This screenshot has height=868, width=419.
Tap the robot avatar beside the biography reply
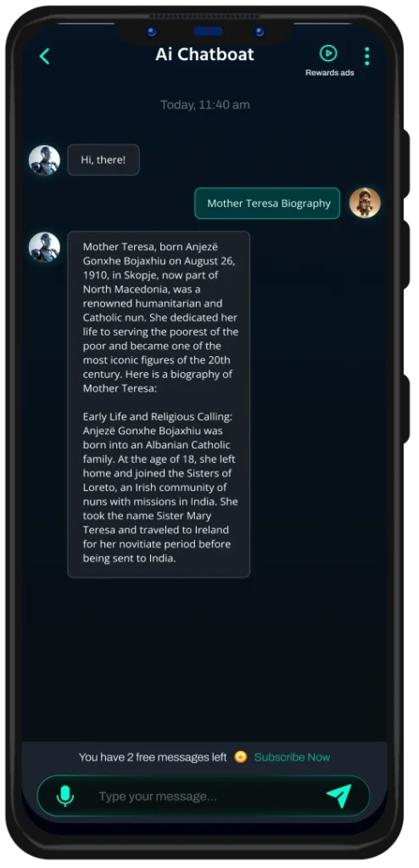pos(44,247)
